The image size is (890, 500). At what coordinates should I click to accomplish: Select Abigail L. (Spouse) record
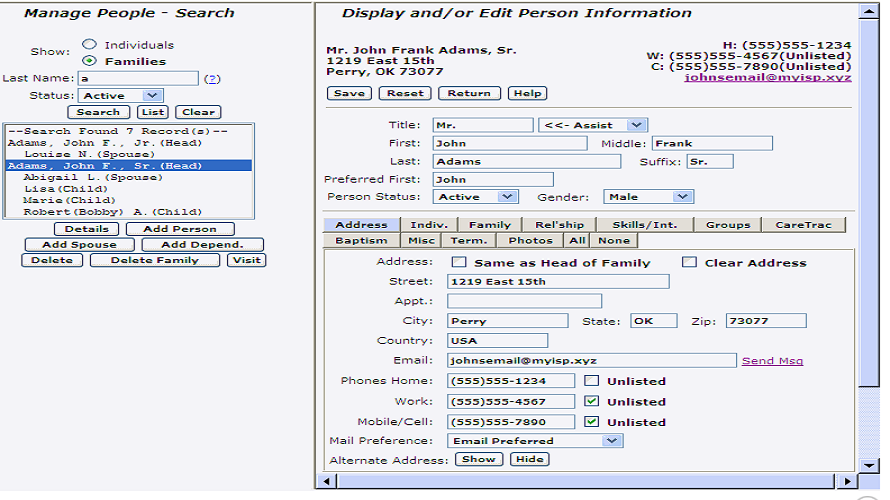point(129,177)
